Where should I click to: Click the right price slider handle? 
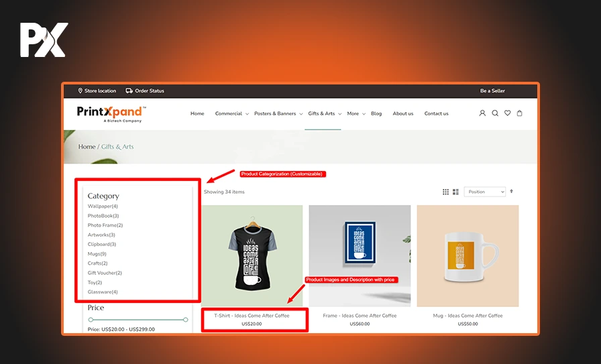click(x=186, y=320)
